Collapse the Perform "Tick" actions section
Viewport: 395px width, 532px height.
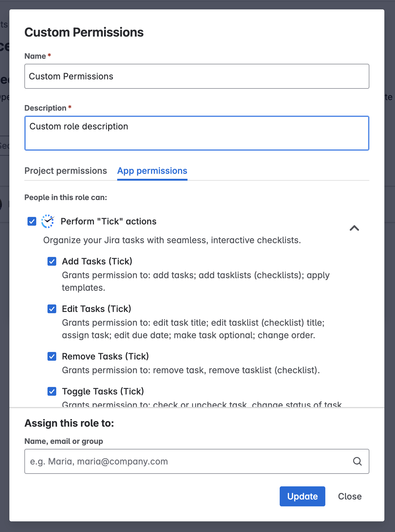[354, 228]
